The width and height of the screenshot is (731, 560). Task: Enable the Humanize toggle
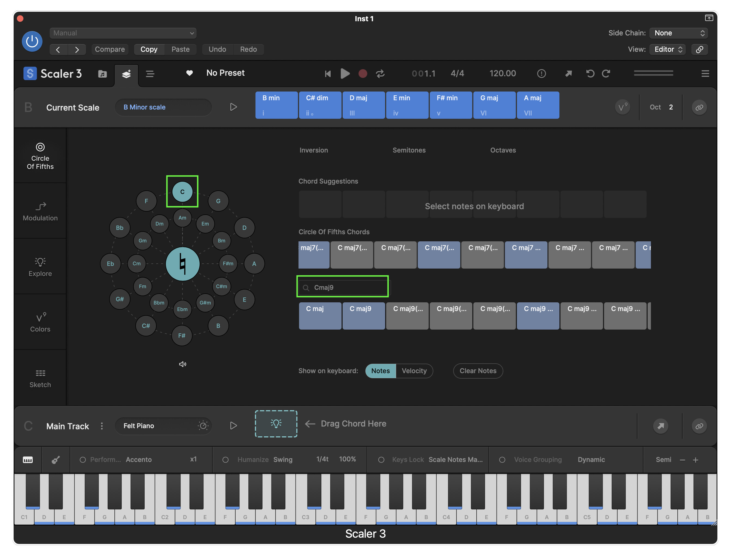[225, 460]
